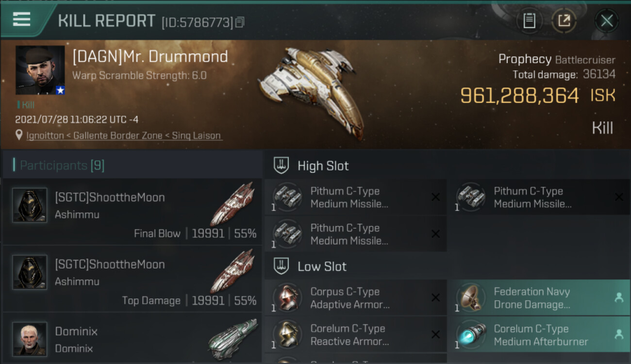The height and width of the screenshot is (364, 631).
Task: Click the Dominix pilot portrait
Action: (30, 339)
